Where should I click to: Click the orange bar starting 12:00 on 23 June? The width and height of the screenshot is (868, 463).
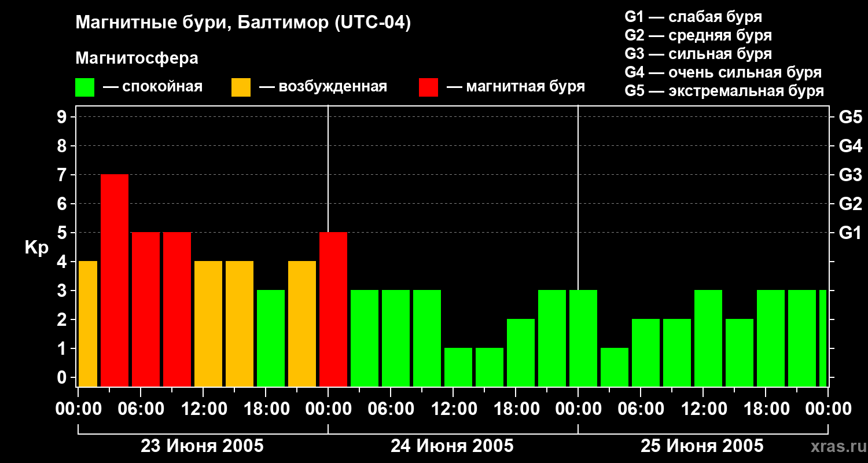[208, 324]
